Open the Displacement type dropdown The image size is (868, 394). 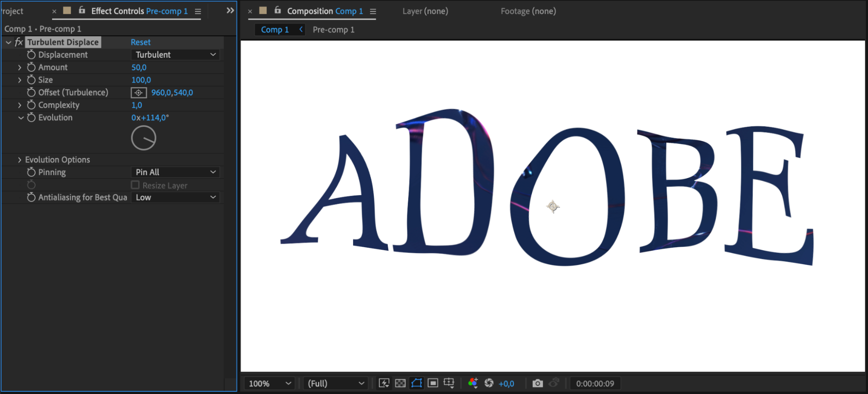[x=175, y=55]
